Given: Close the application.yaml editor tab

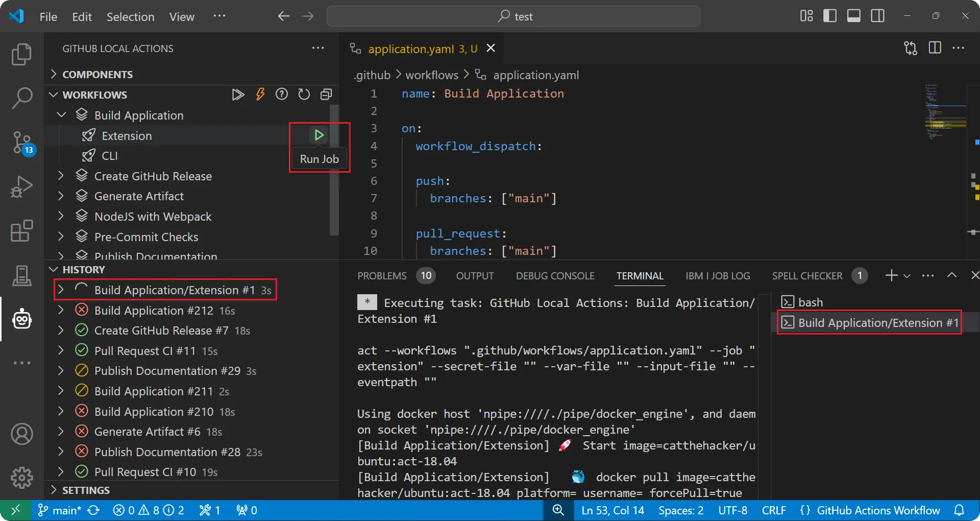Looking at the screenshot, I should (491, 48).
